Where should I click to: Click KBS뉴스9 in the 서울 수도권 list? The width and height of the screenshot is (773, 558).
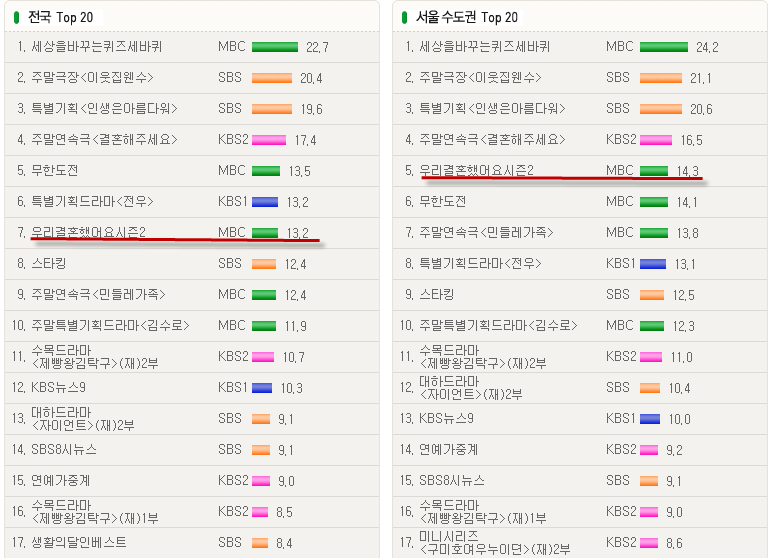[446, 419]
